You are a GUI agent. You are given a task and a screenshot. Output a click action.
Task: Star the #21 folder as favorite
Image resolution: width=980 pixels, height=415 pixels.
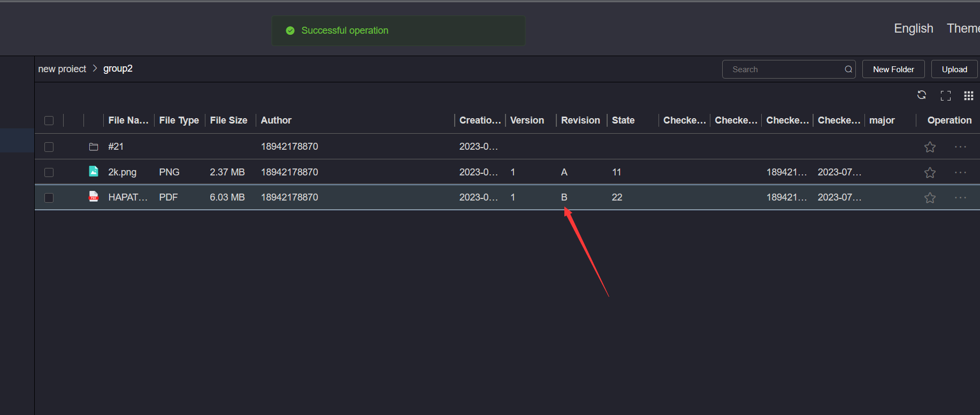tap(930, 147)
